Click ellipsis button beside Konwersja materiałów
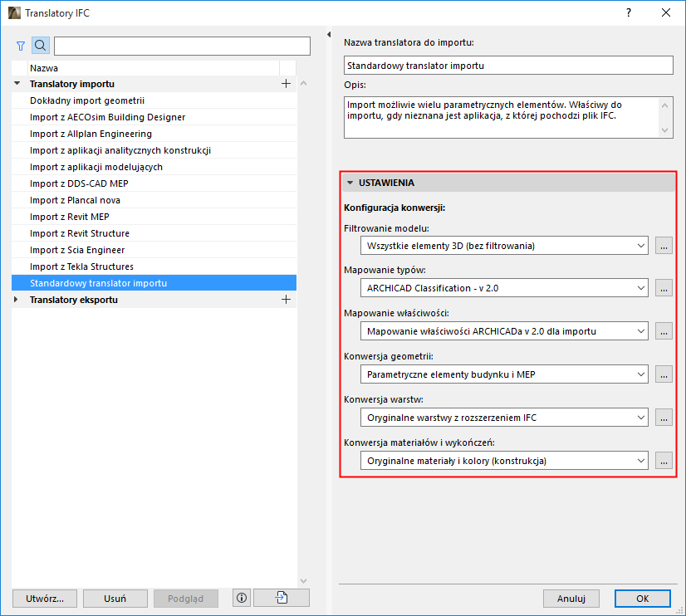 pyautogui.click(x=664, y=461)
